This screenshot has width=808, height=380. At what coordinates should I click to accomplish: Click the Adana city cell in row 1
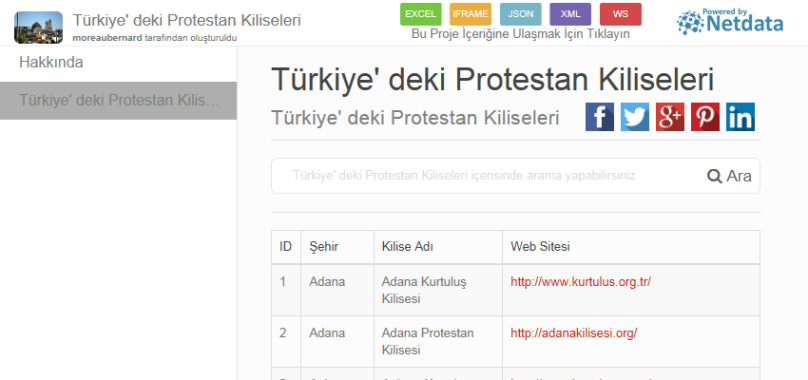coord(338,290)
